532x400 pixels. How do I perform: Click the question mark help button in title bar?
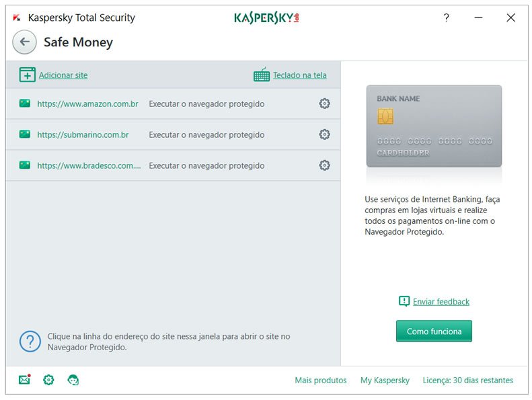point(446,17)
